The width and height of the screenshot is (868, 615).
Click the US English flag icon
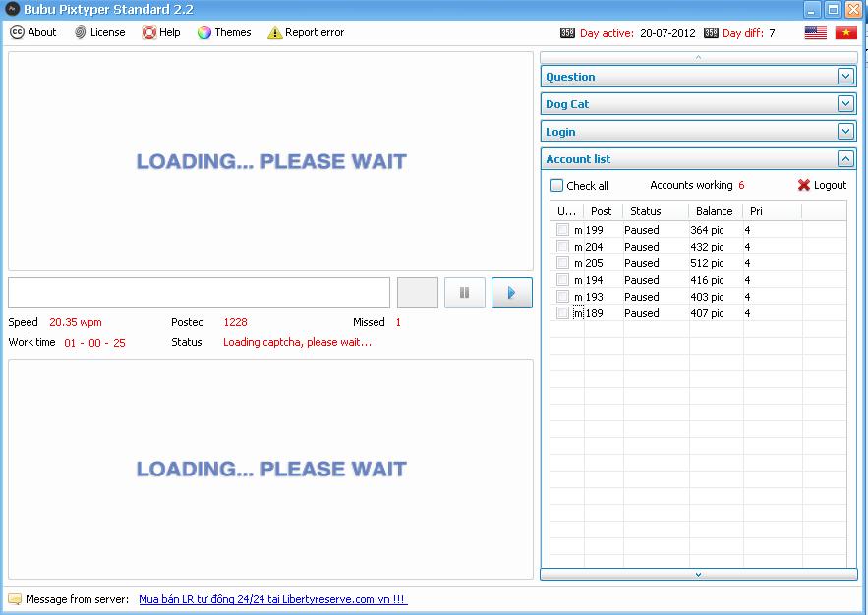815,32
